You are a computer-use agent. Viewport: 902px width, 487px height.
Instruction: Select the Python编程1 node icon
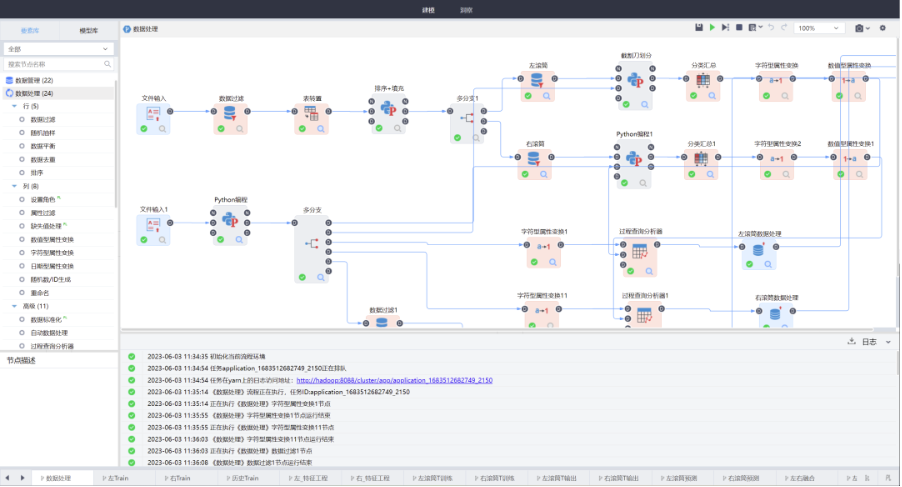[633, 157]
